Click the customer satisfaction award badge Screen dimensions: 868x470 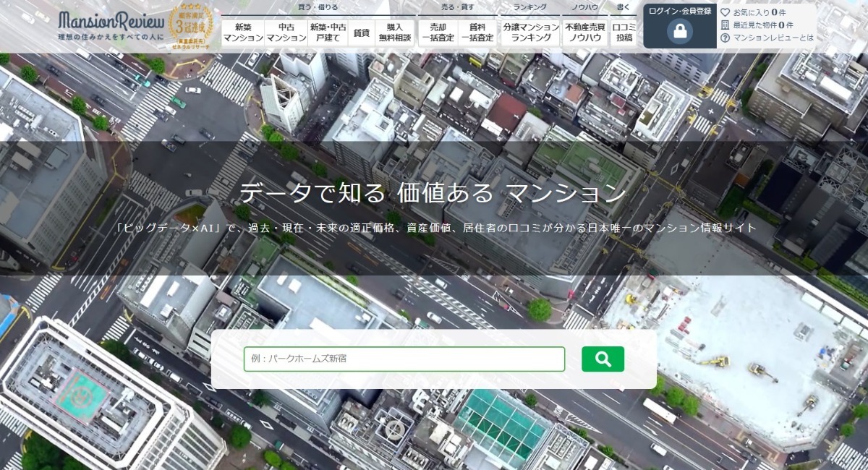tap(191, 26)
